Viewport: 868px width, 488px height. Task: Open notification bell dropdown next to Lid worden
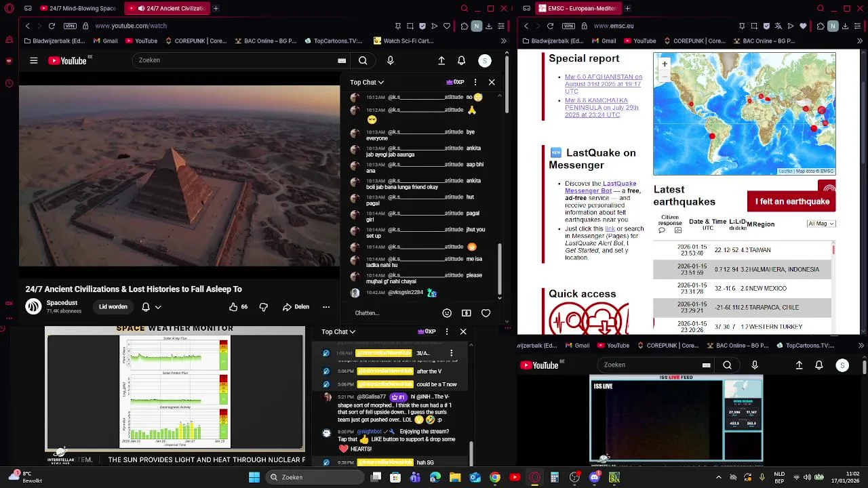point(151,306)
